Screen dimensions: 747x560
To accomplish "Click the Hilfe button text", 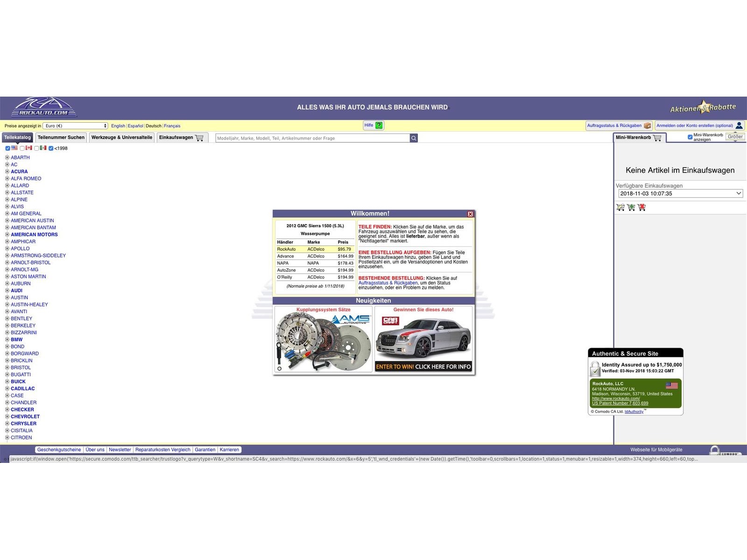I will 369,125.
